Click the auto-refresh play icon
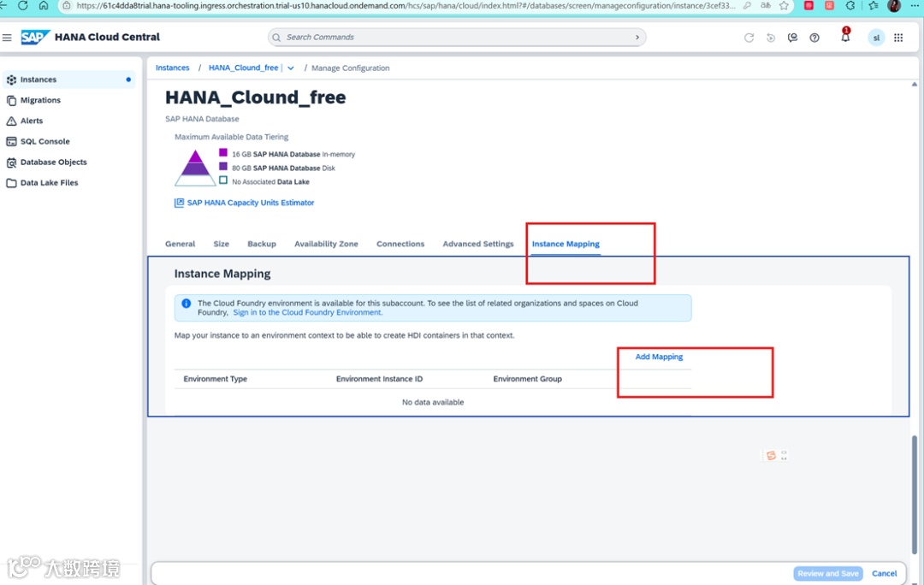Viewport: 924px width, 585px height. tap(771, 38)
